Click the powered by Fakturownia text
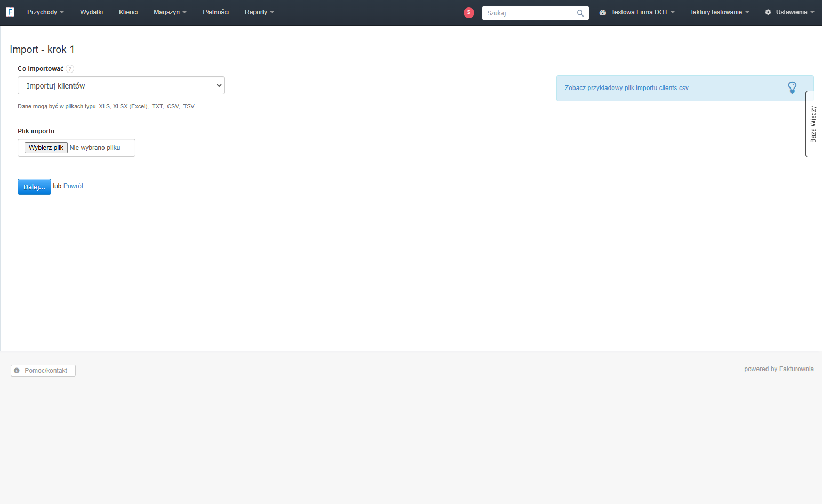 (779, 369)
